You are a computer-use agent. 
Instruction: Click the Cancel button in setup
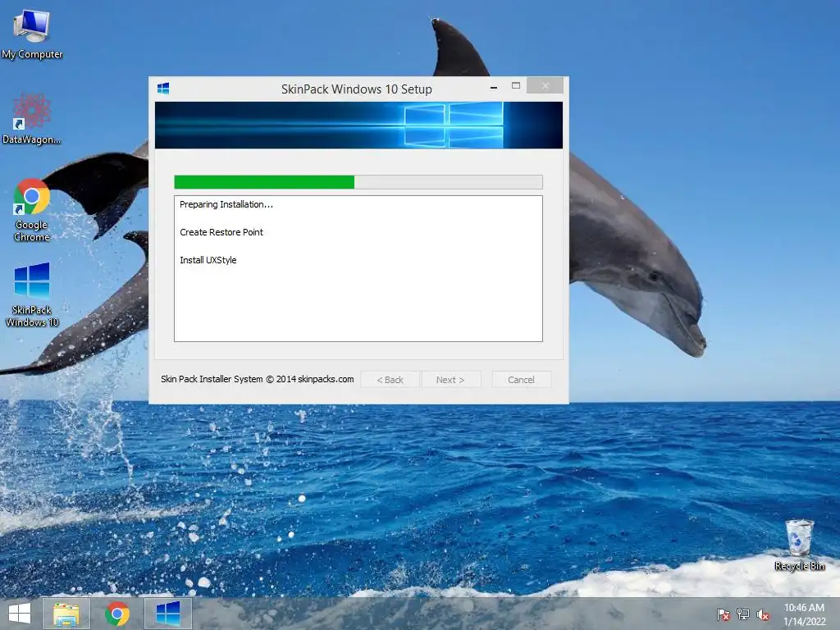tap(521, 379)
